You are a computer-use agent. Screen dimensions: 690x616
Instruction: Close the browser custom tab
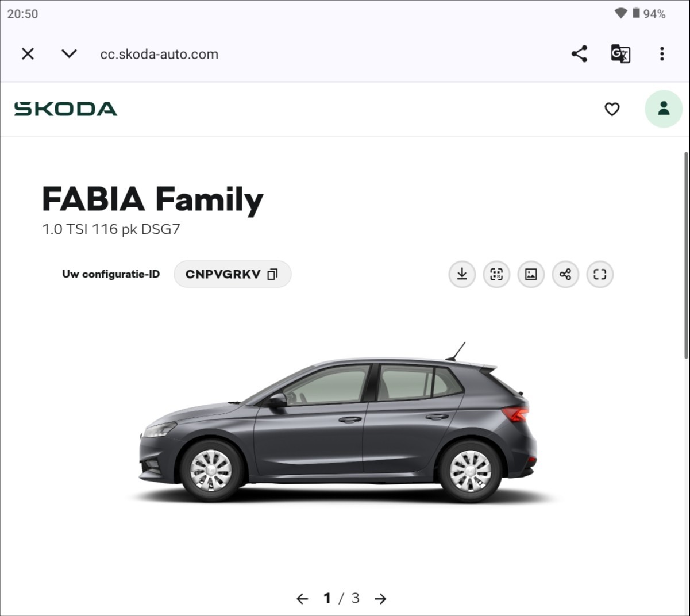pyautogui.click(x=28, y=53)
